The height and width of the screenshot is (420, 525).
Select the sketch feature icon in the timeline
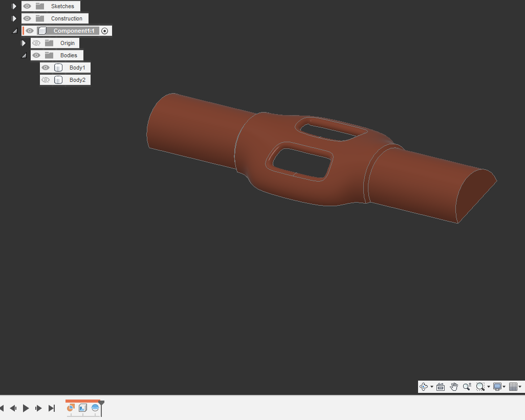pos(71,408)
